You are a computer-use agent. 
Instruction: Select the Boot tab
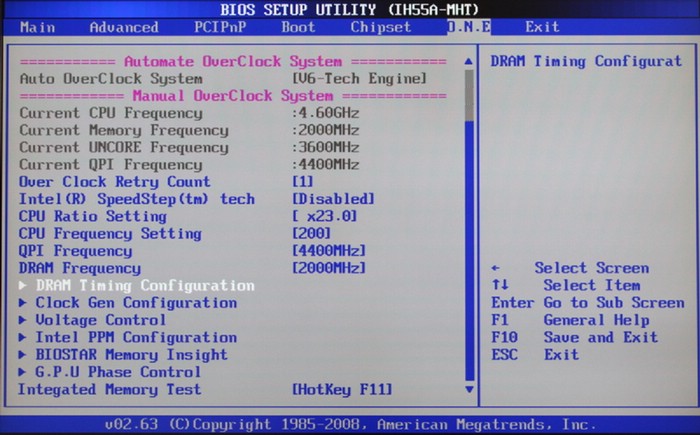click(x=298, y=27)
